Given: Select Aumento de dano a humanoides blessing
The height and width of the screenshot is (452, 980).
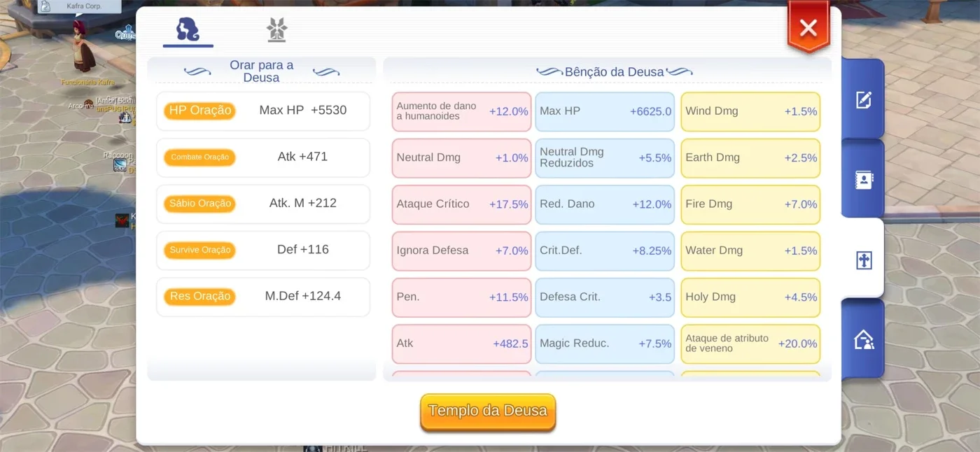Looking at the screenshot, I should pos(462,111).
